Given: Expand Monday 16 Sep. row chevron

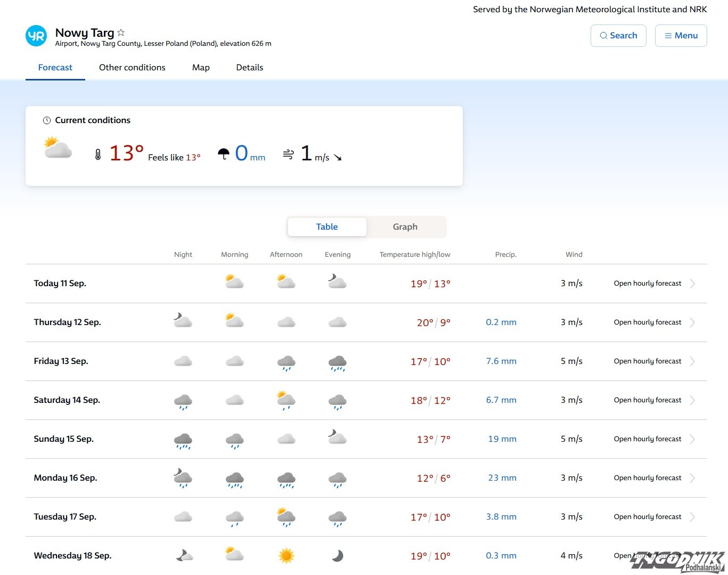Looking at the screenshot, I should [x=692, y=478].
